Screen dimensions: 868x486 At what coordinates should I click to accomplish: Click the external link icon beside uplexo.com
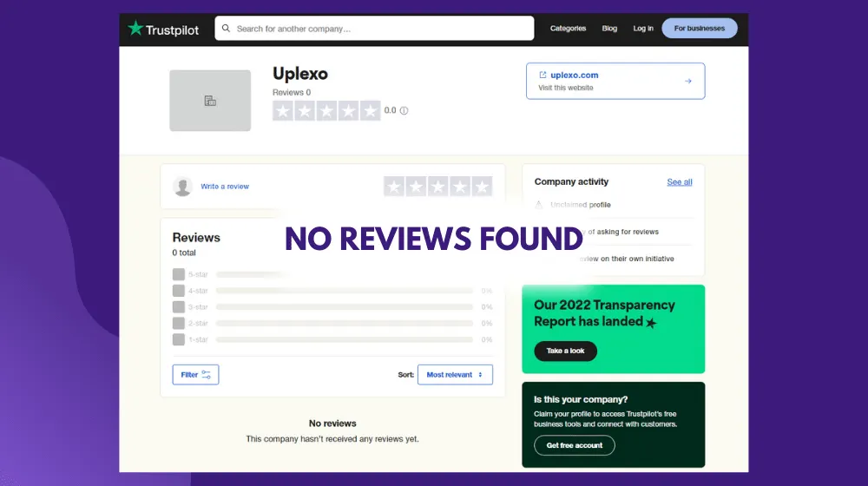(542, 75)
